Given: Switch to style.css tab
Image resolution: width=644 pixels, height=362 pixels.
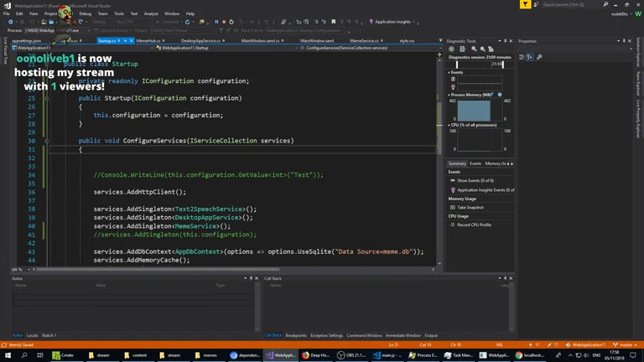Looking at the screenshot, I should pos(407,40).
